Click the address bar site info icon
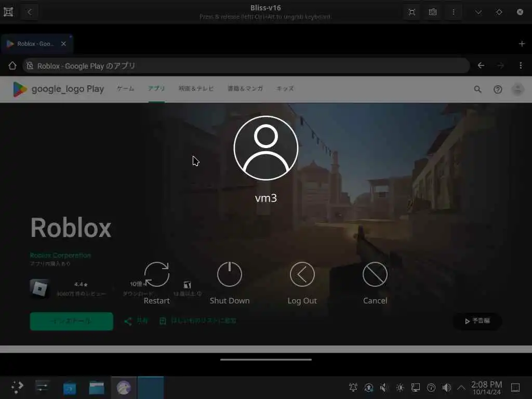The width and height of the screenshot is (532, 399). (30, 65)
